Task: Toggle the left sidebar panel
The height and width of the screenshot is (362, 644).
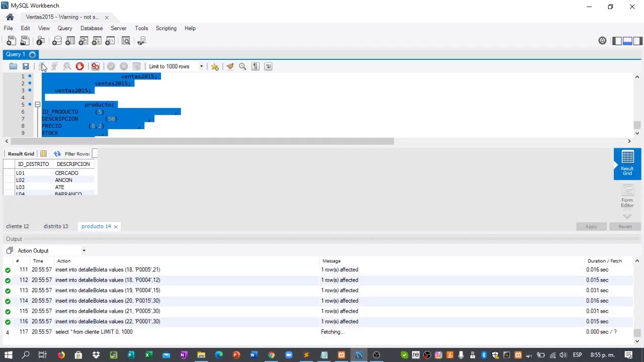Action: tap(617, 41)
